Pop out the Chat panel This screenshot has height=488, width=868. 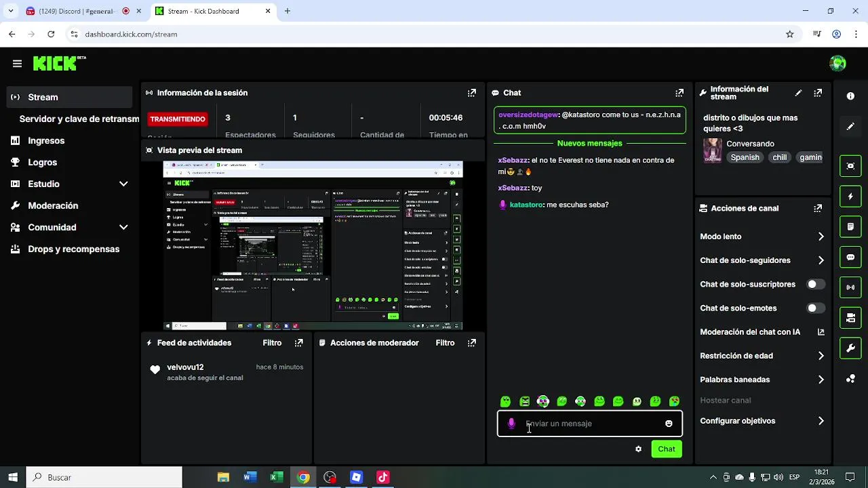(679, 93)
